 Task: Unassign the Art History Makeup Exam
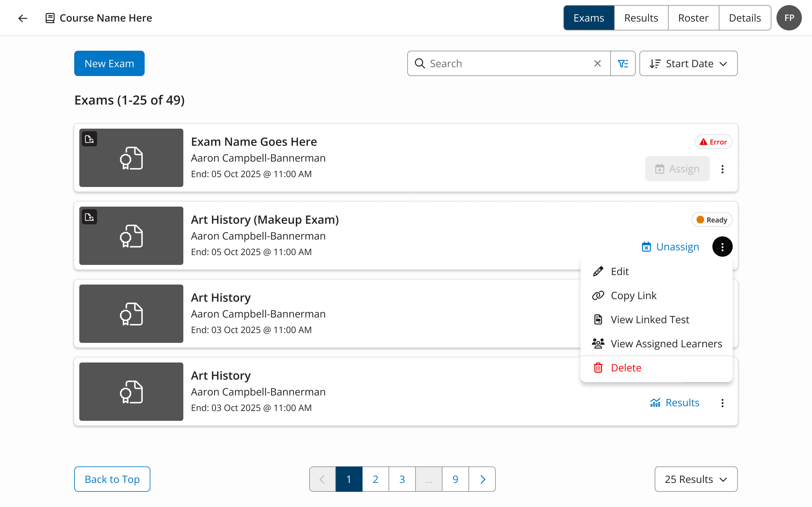point(671,247)
